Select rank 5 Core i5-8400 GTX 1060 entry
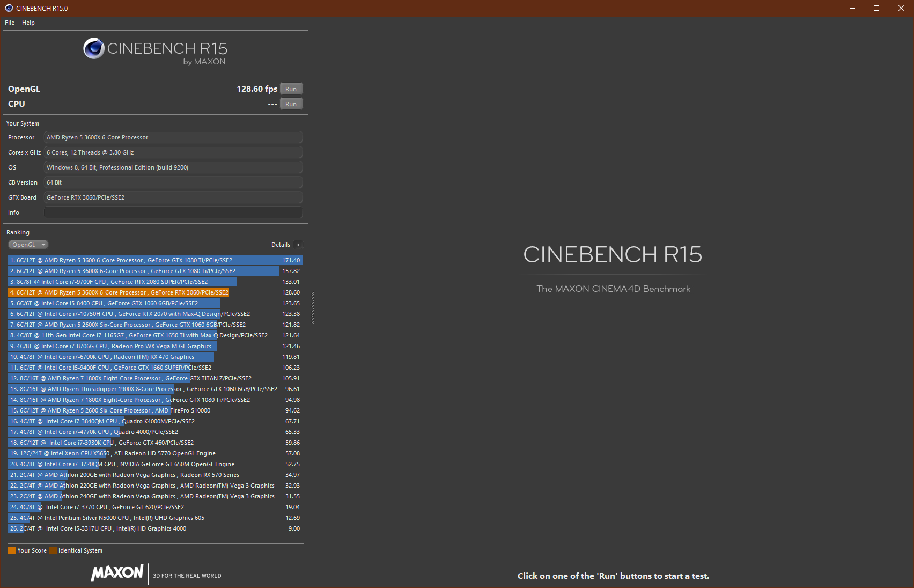 [156, 303]
